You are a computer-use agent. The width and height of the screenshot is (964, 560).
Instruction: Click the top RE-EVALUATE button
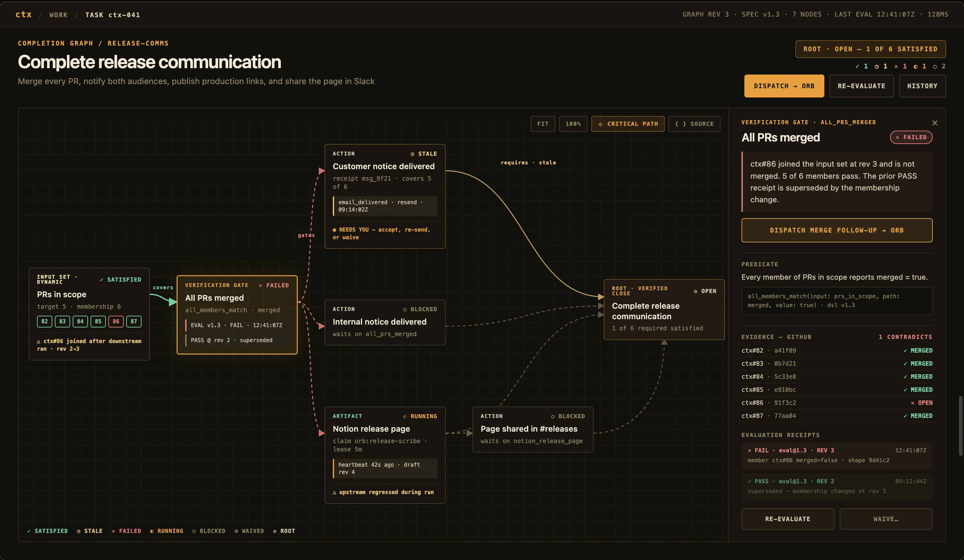click(x=861, y=86)
